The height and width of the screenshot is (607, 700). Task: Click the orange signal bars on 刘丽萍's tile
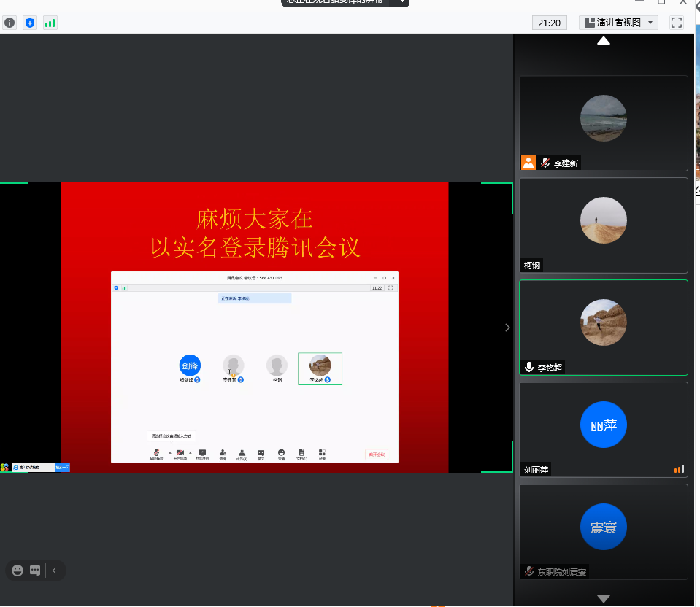(x=679, y=469)
